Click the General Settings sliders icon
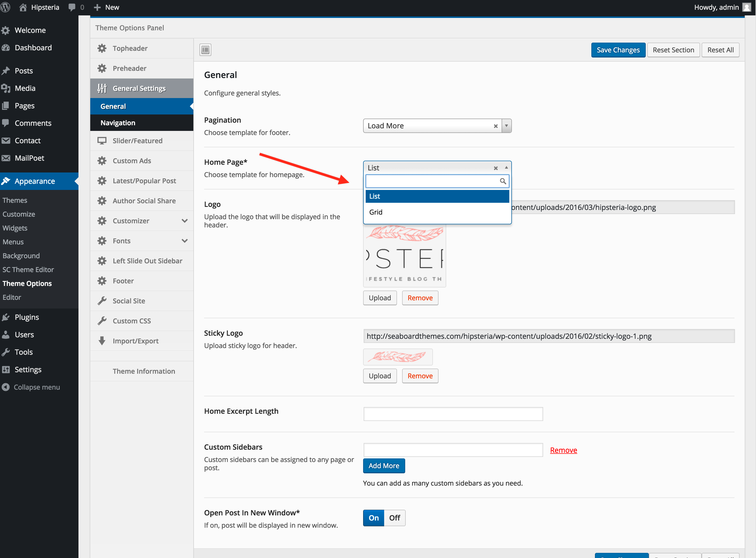The width and height of the screenshot is (756, 558). coord(102,89)
